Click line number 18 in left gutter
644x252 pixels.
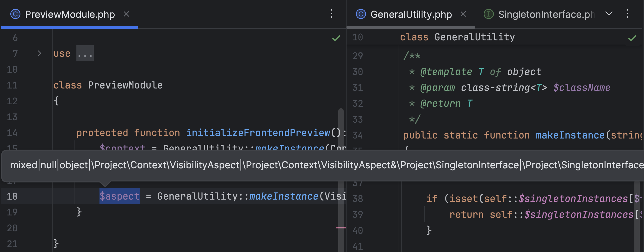click(x=12, y=196)
